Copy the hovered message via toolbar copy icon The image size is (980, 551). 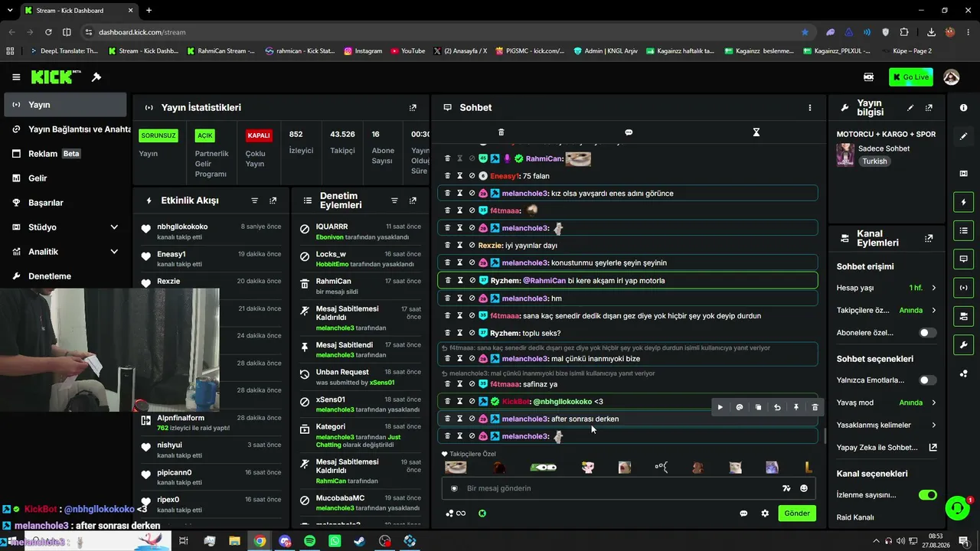tap(758, 407)
